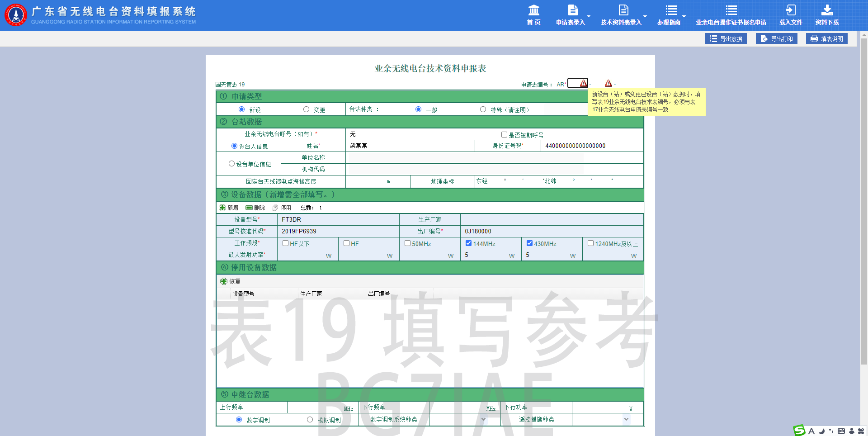Select the 变更 radio button
Image resolution: width=868 pixels, height=436 pixels.
coord(307,109)
